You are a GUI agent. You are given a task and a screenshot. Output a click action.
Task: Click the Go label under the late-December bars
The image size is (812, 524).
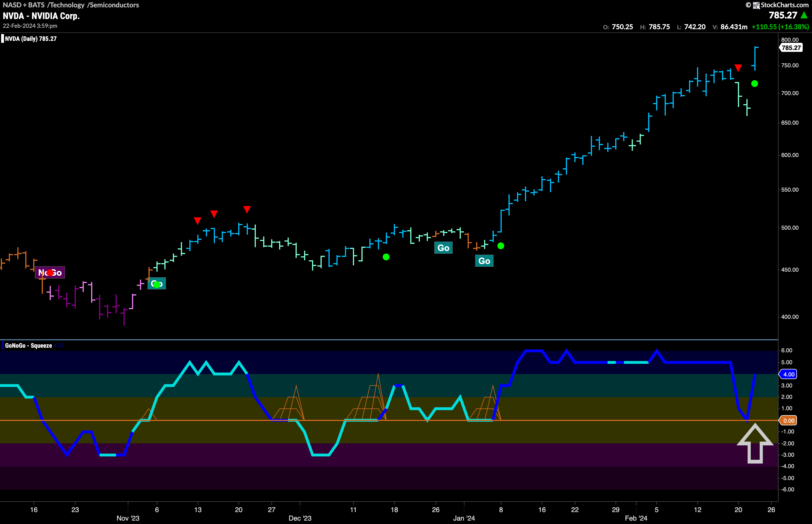coord(443,248)
